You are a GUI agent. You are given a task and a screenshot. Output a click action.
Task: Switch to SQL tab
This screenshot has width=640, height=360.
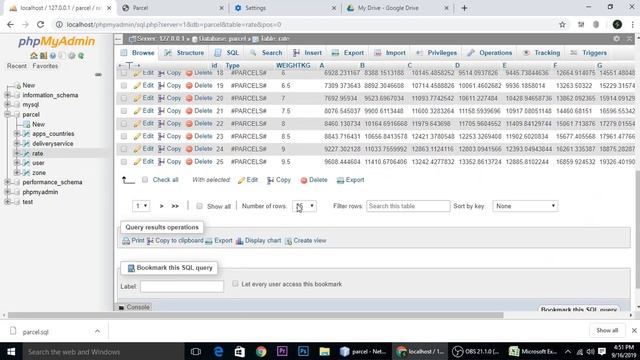pos(227,53)
